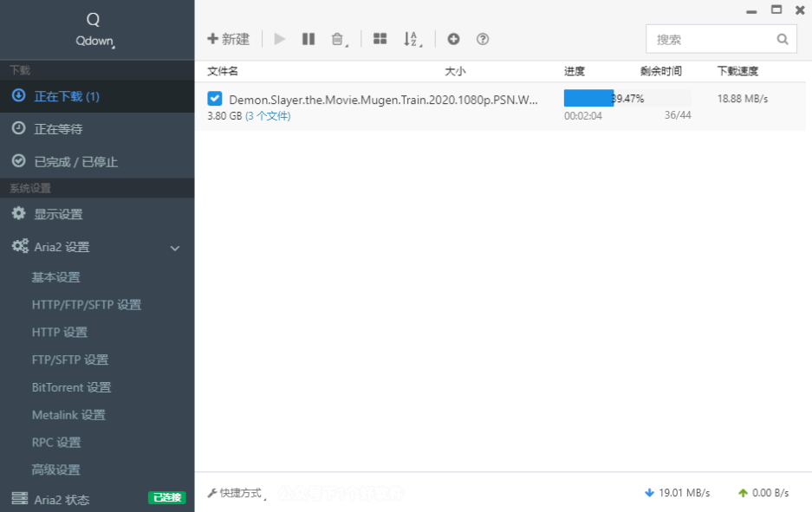This screenshot has width=812, height=512.
Task: Open the Finished/Stopped (已完成 / 已停止) list
Action: (x=97, y=161)
